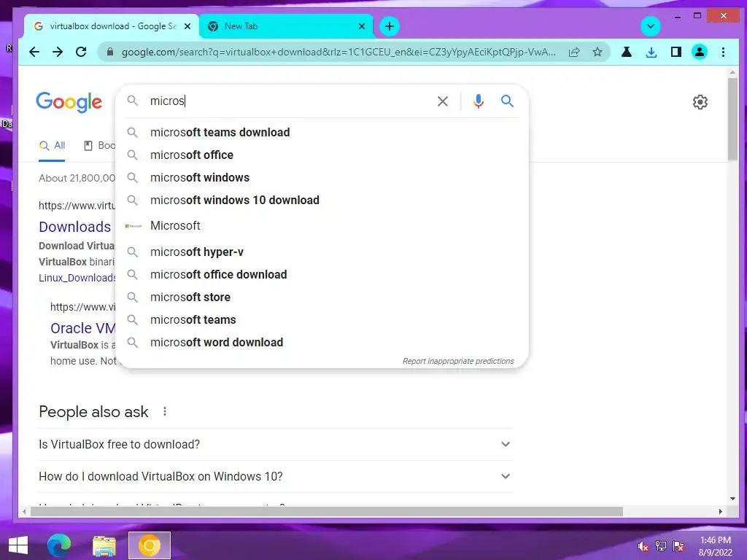
Task: Click the muted volume tray icon
Action: pos(643,546)
